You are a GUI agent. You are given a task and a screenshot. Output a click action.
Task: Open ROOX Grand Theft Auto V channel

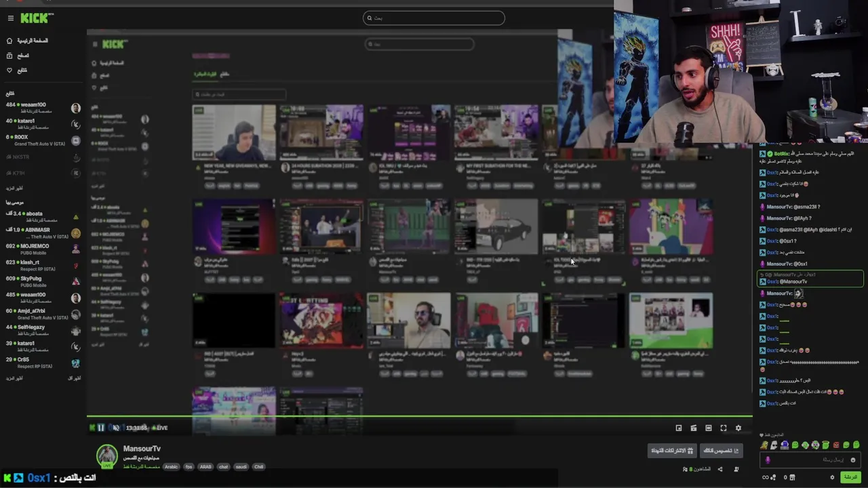click(x=42, y=140)
